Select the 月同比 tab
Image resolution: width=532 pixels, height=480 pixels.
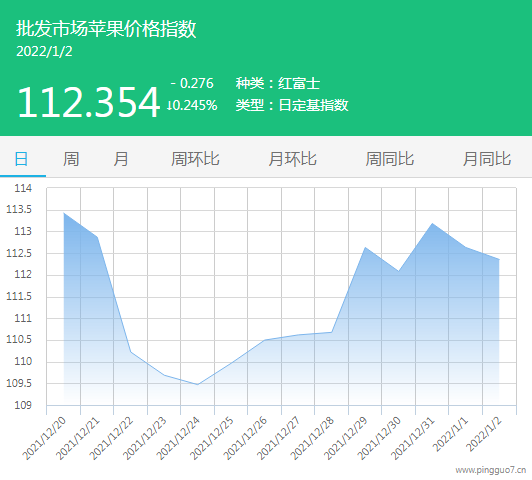click(487, 159)
